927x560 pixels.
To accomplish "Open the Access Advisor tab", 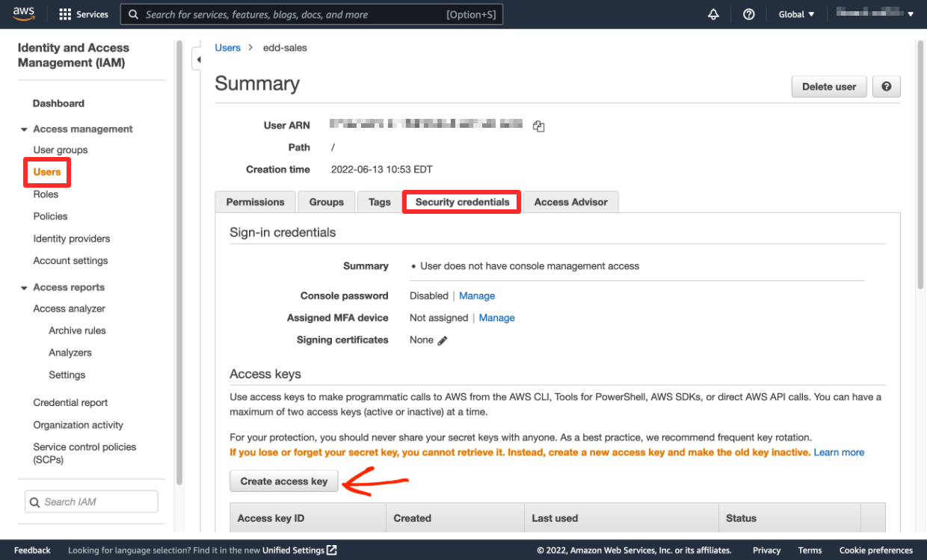I will [x=570, y=201].
